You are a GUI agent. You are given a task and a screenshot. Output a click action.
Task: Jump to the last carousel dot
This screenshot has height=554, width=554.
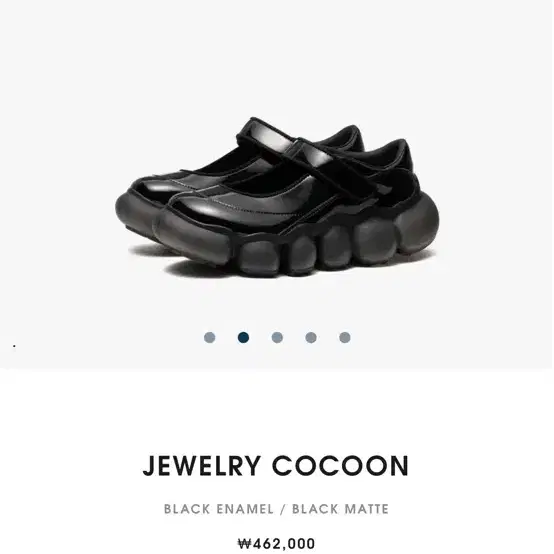(345, 337)
